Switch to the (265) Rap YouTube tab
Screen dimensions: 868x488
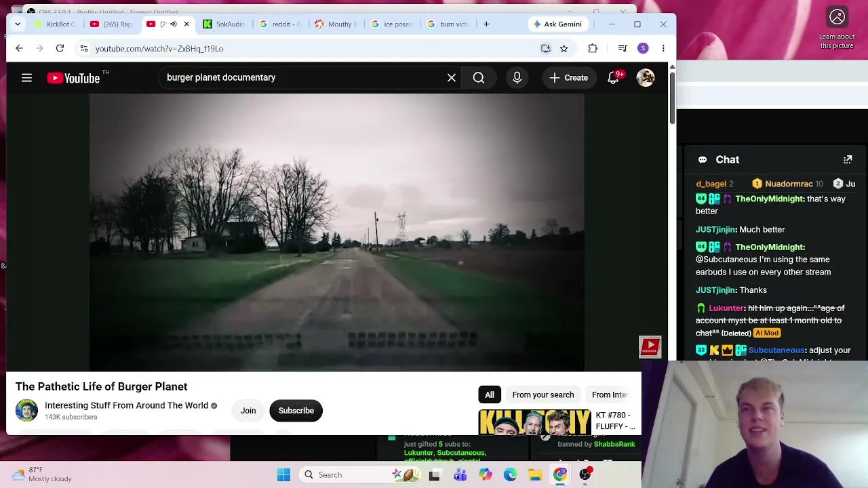[112, 24]
